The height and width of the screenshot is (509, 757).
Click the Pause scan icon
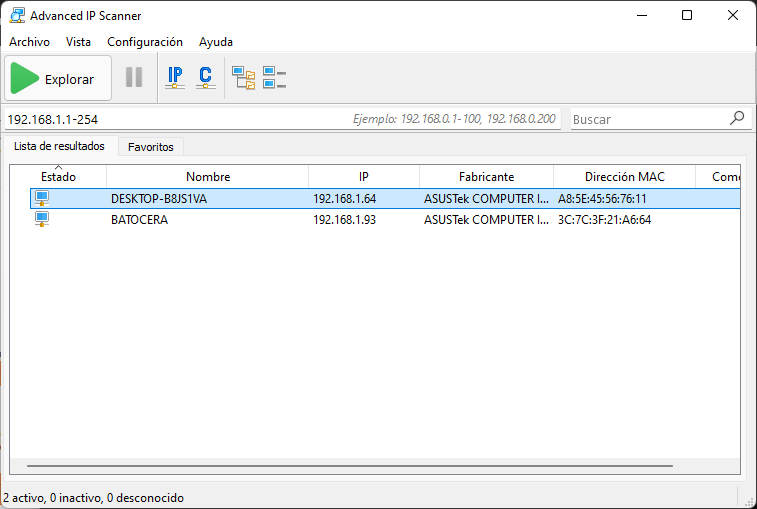point(134,77)
